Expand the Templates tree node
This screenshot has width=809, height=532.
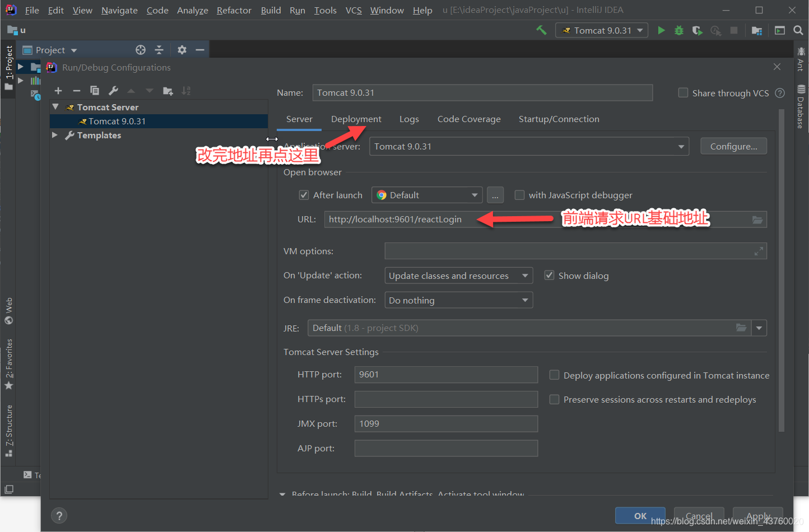coord(55,135)
